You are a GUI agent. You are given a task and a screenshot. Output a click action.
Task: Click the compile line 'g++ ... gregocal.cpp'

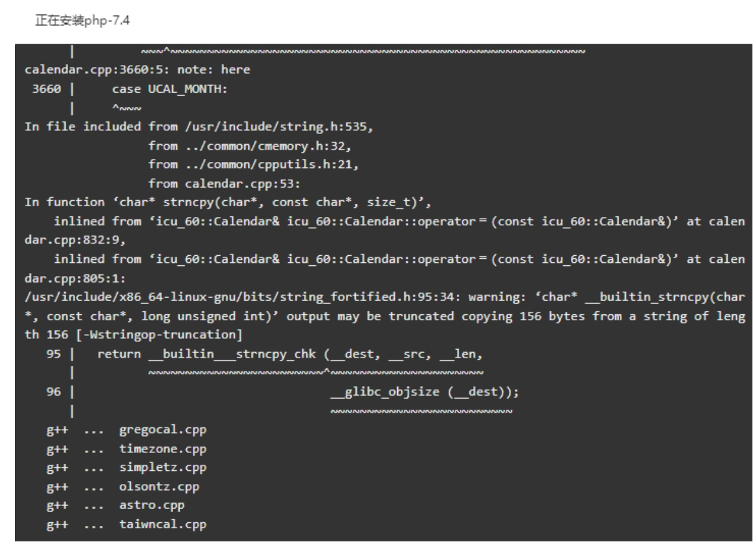(127, 430)
